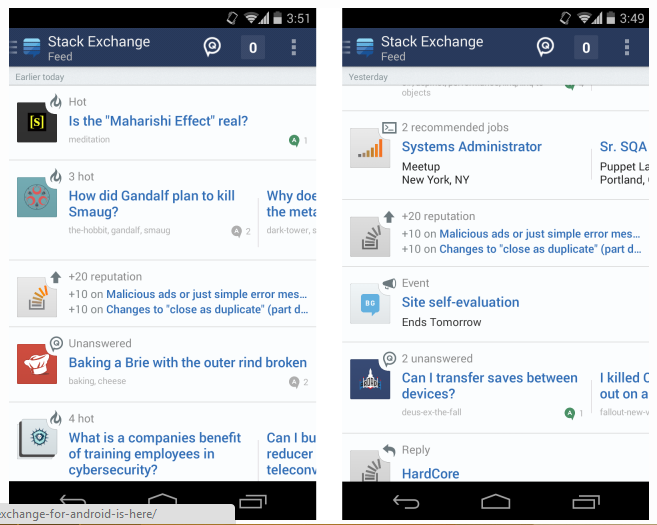Tap 'Ends Tomorrow' event text

(442, 322)
